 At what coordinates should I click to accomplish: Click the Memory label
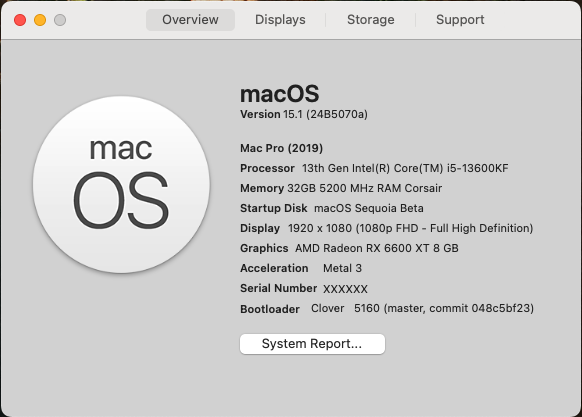pos(262,188)
